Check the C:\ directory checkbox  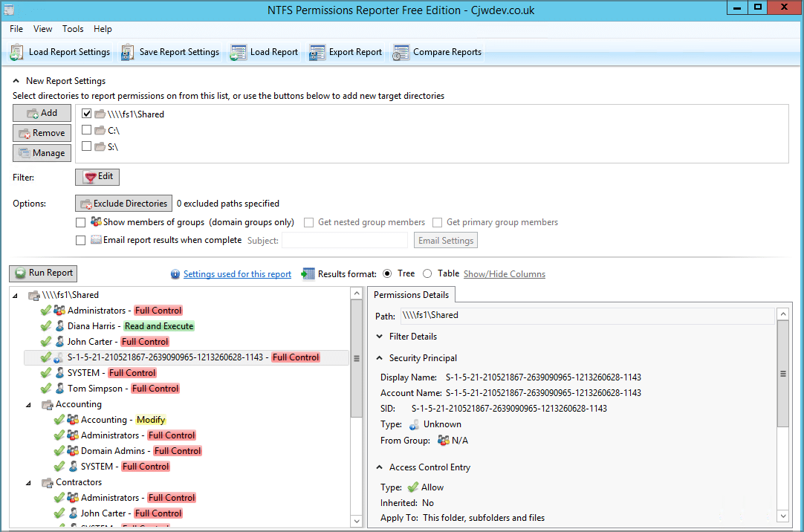point(87,130)
